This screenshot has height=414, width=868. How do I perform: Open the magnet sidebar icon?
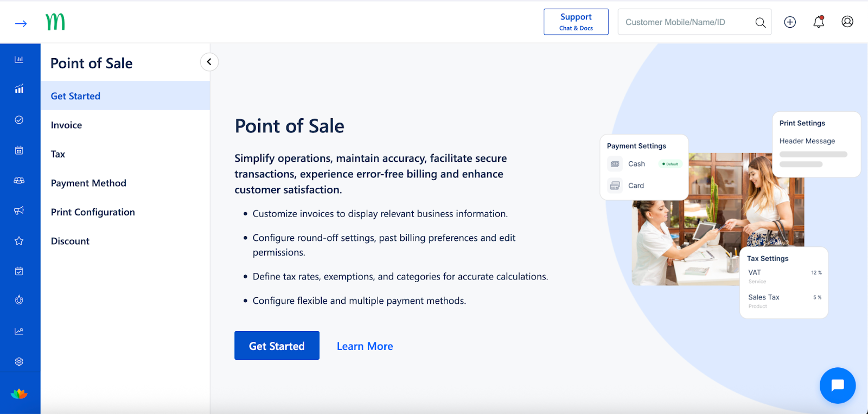pos(19,300)
